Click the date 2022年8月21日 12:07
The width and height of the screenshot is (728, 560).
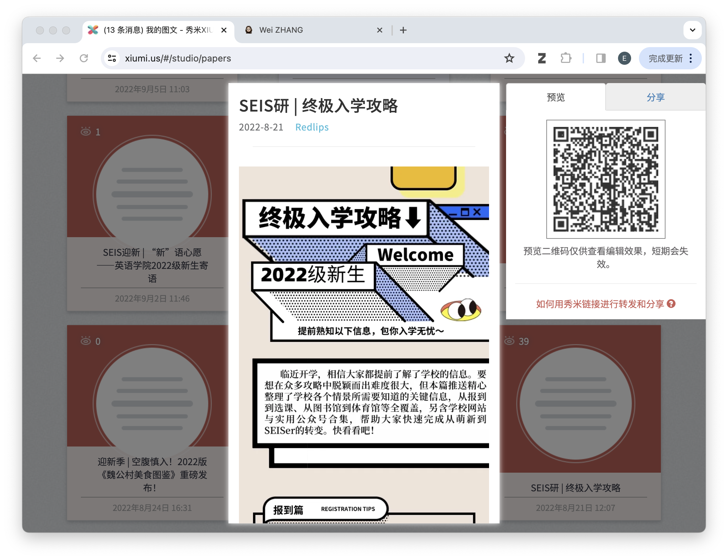point(575,507)
